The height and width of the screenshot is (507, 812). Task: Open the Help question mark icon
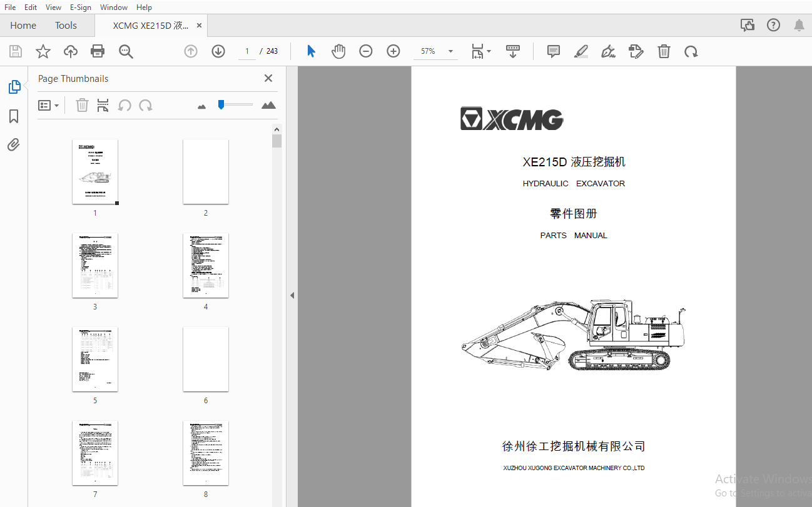[774, 25]
